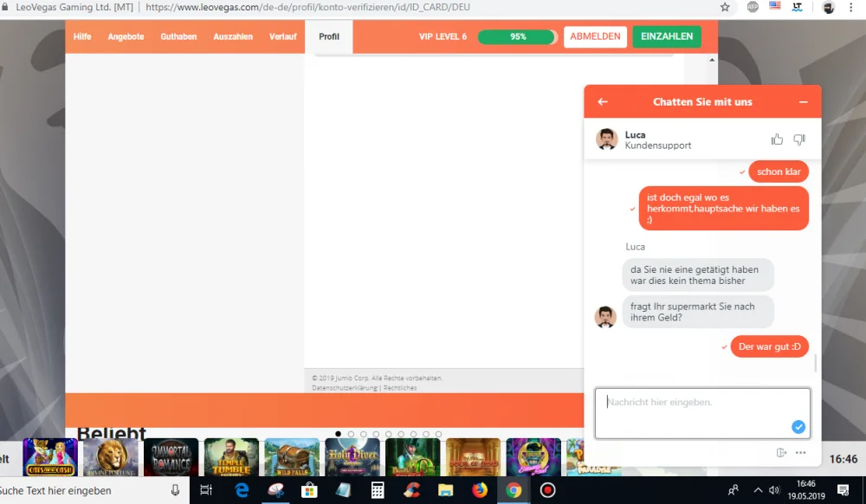Viewport: 866px width, 504px height.
Task: Open the Auszahlen menu
Action: 233,36
